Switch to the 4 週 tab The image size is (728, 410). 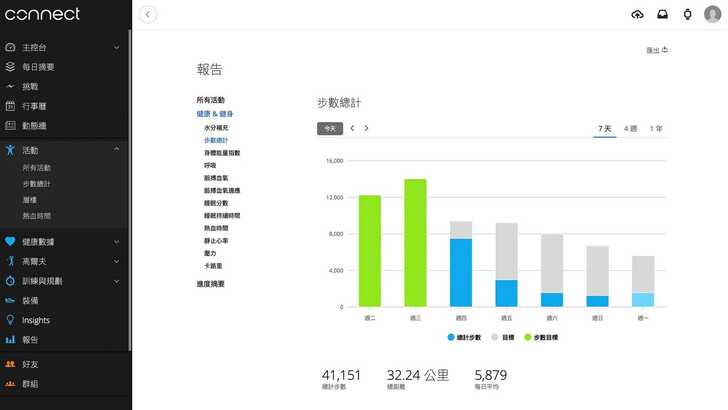click(x=631, y=128)
